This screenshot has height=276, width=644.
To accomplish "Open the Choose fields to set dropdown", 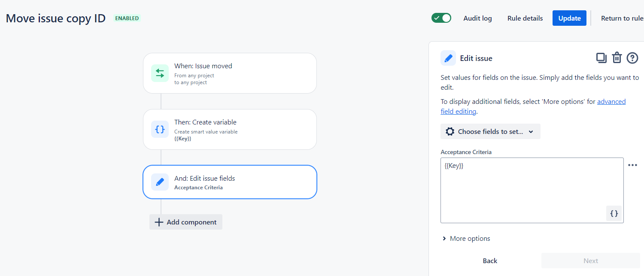I will point(490,131).
